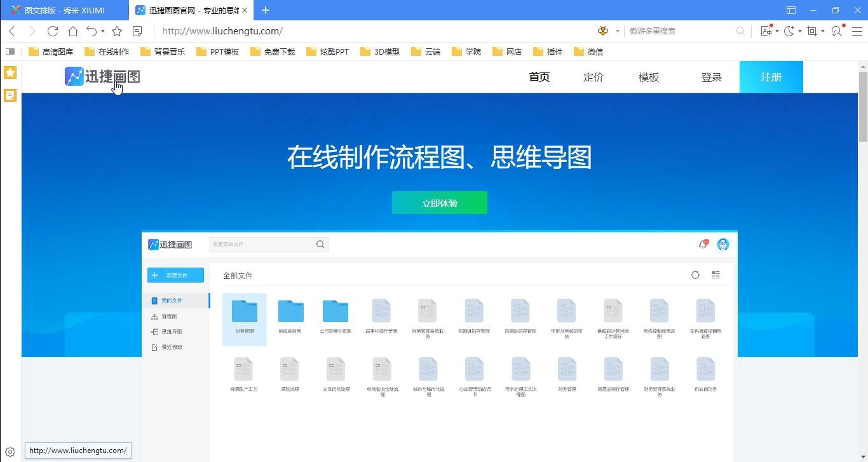The image size is (868, 462).
Task: Click the settings gear at bottom left
Action: click(x=10, y=452)
